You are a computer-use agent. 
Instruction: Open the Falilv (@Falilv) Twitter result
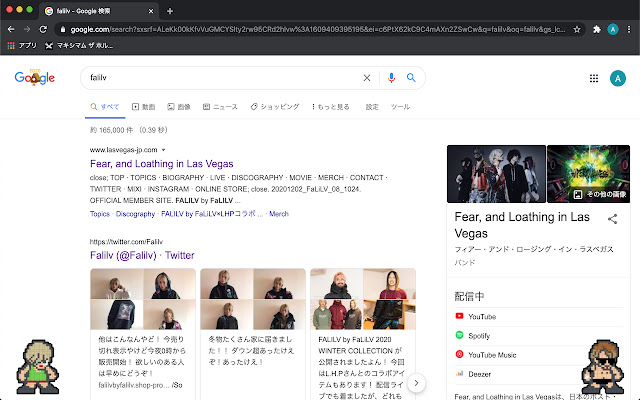coord(142,255)
